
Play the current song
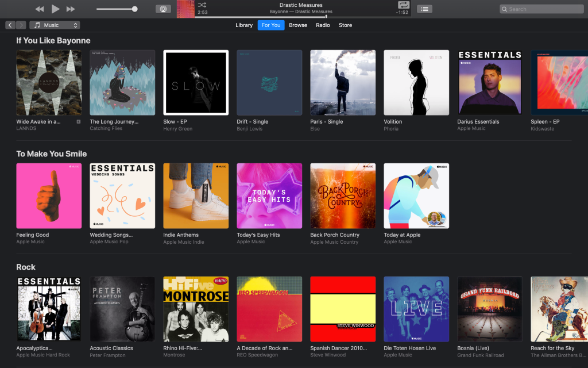(x=56, y=9)
